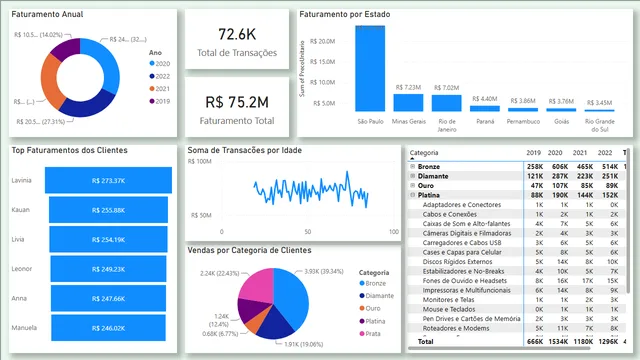The image size is (640, 360).
Task: Click the Soma de Transações por Idade title
Action: (x=244, y=150)
